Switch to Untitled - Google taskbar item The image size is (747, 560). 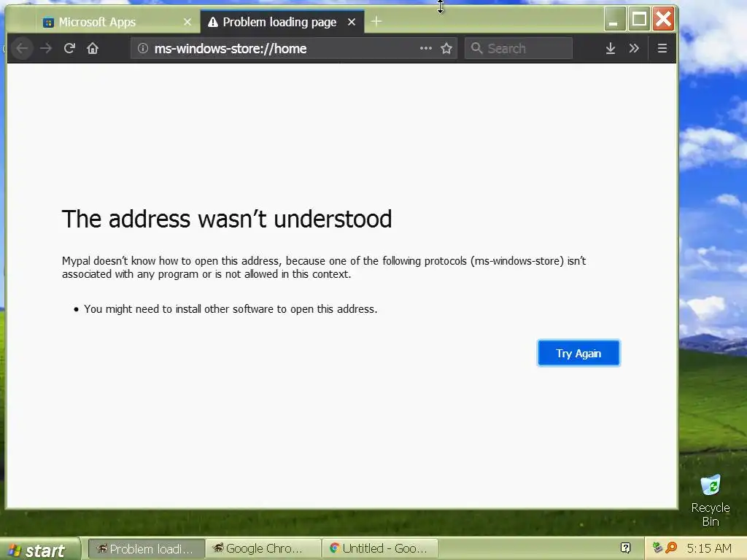click(x=379, y=548)
